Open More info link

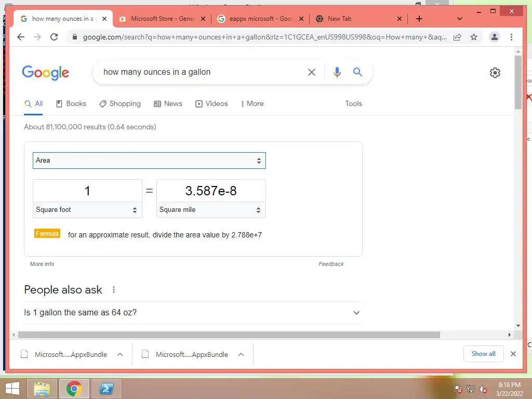[42, 264]
